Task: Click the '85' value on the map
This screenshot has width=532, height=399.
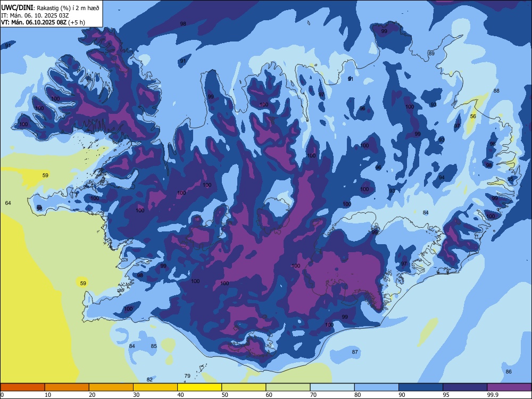Action: click(154, 346)
